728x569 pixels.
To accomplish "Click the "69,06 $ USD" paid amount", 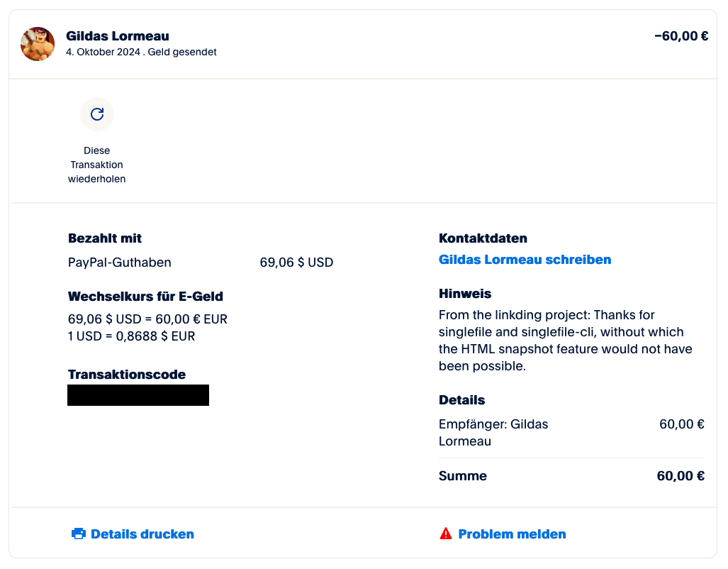I will (296, 263).
